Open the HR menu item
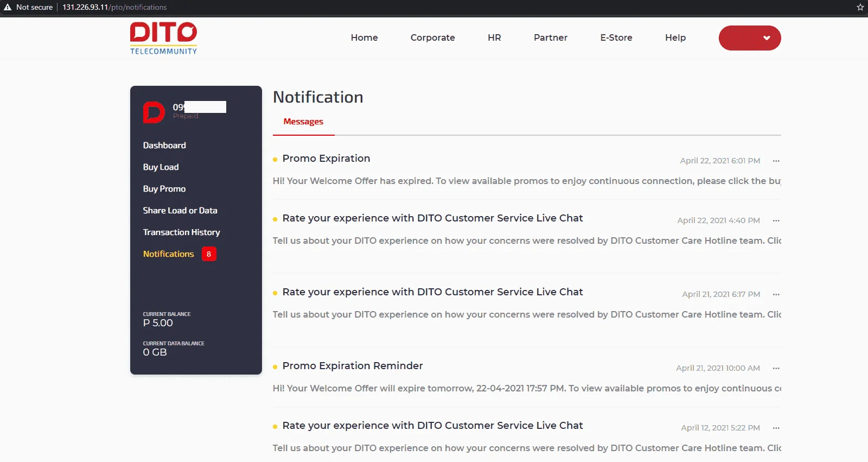This screenshot has height=462, width=868. pyautogui.click(x=494, y=37)
